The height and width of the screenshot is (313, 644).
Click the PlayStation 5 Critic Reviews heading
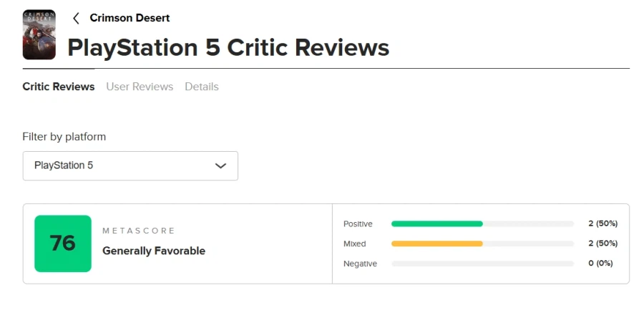[228, 47]
